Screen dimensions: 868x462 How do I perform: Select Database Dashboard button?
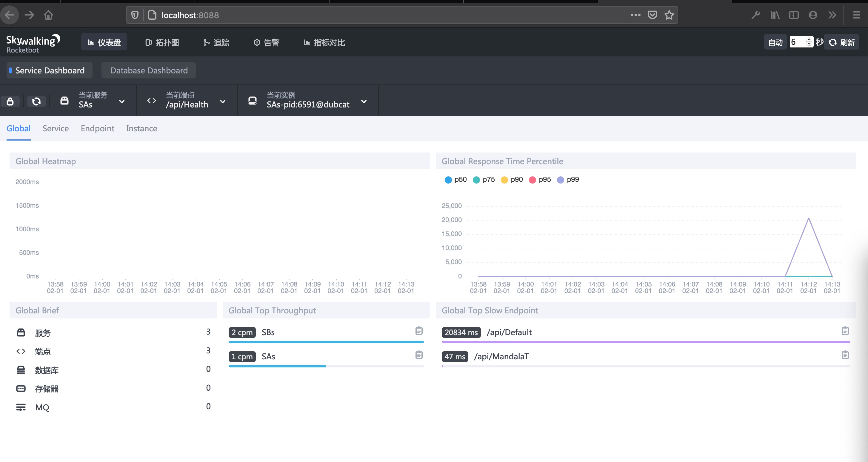click(x=149, y=70)
